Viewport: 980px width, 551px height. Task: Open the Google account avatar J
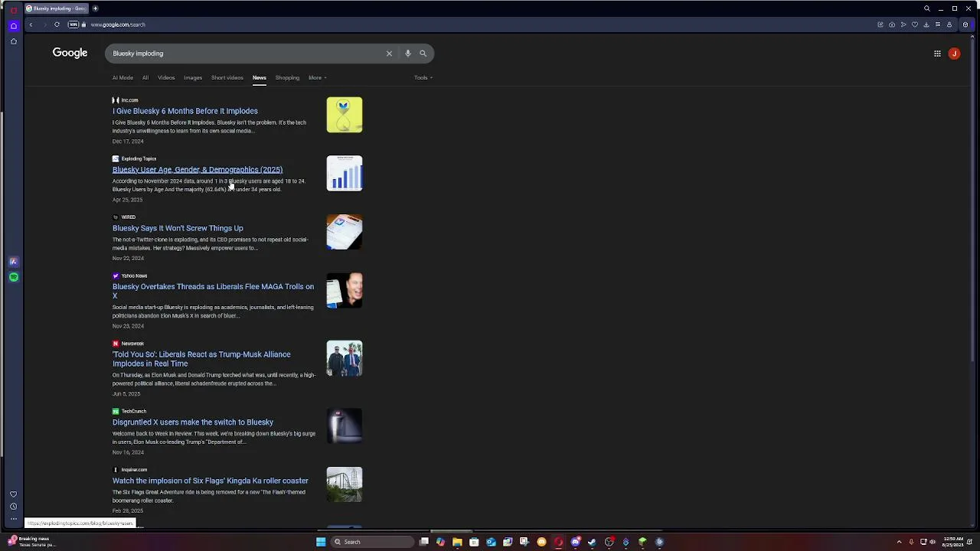point(954,54)
